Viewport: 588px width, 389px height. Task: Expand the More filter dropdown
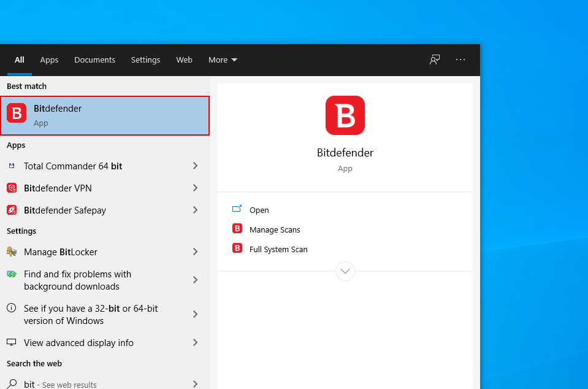(223, 60)
